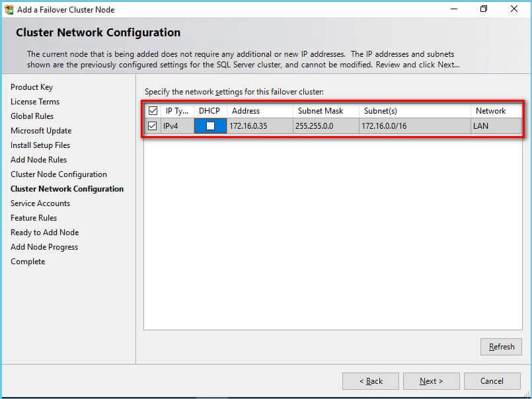Select the Install Setup Files step
This screenshot has width=532, height=399.
(x=40, y=145)
